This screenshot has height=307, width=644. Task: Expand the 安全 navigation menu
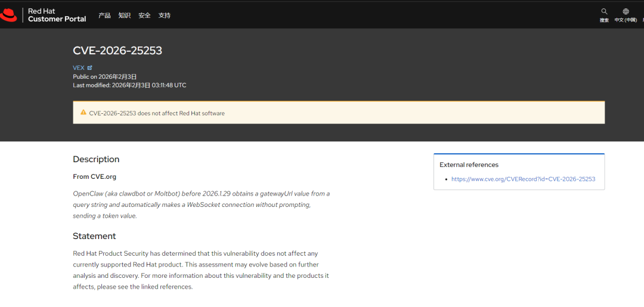(x=144, y=15)
